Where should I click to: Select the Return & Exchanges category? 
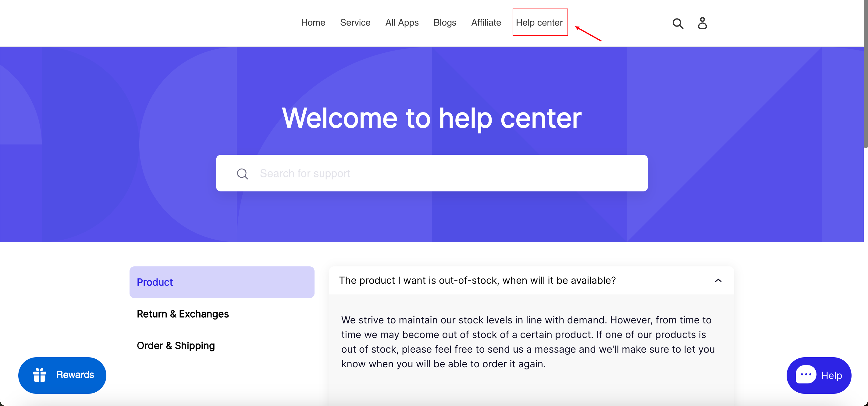pos(183,314)
